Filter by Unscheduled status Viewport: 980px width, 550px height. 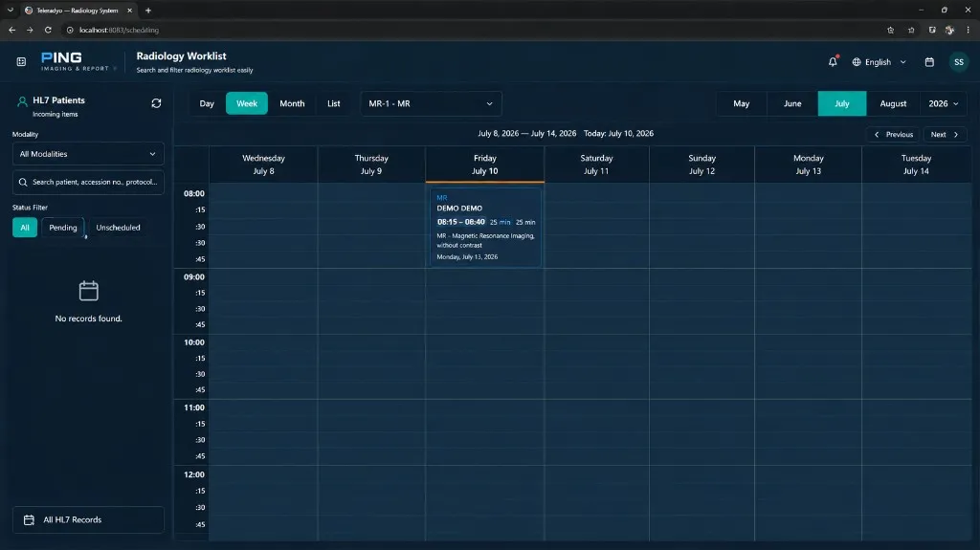click(118, 228)
